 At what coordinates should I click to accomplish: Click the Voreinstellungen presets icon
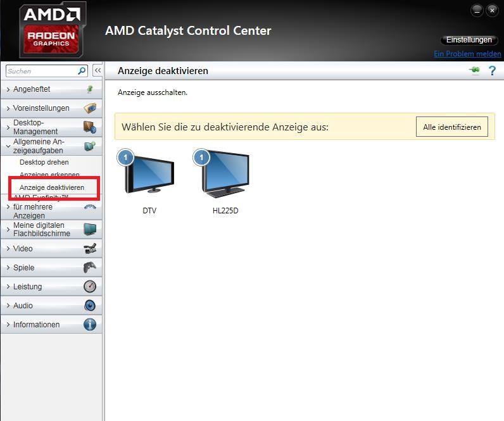[90, 108]
